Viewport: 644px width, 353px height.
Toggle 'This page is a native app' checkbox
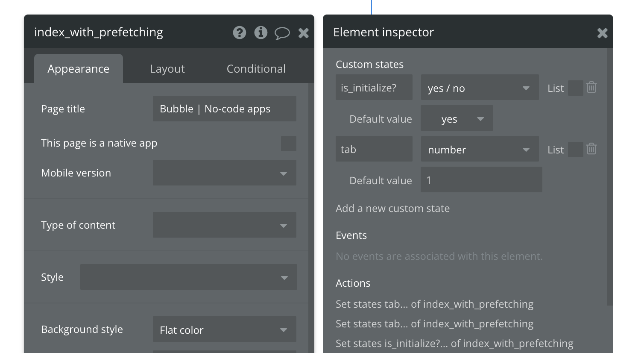click(289, 144)
